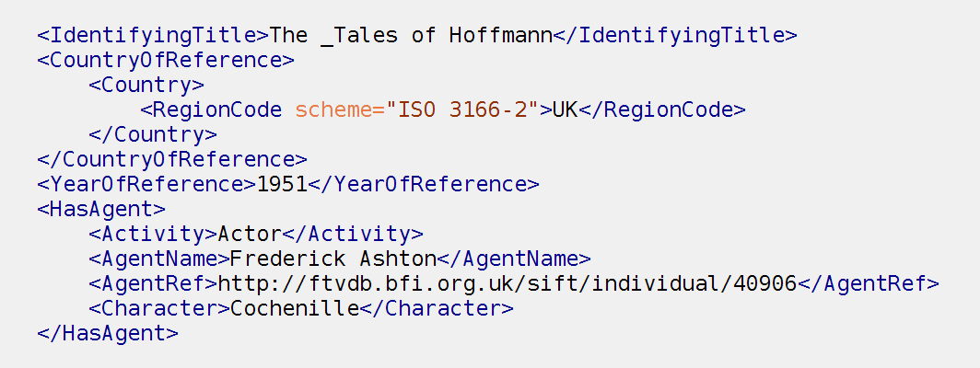Click the opening HasAgent tag
Screen dimensions: 980x368
pyautogui.click(x=101, y=209)
